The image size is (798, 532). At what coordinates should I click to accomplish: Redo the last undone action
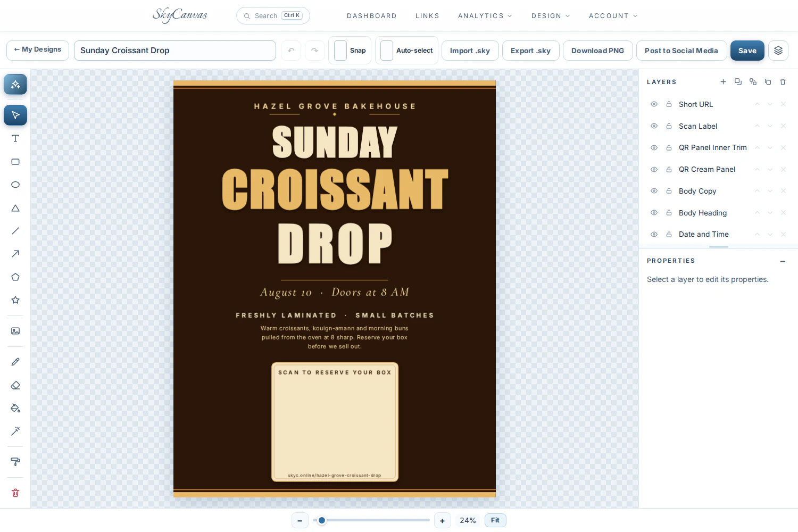pyautogui.click(x=315, y=51)
